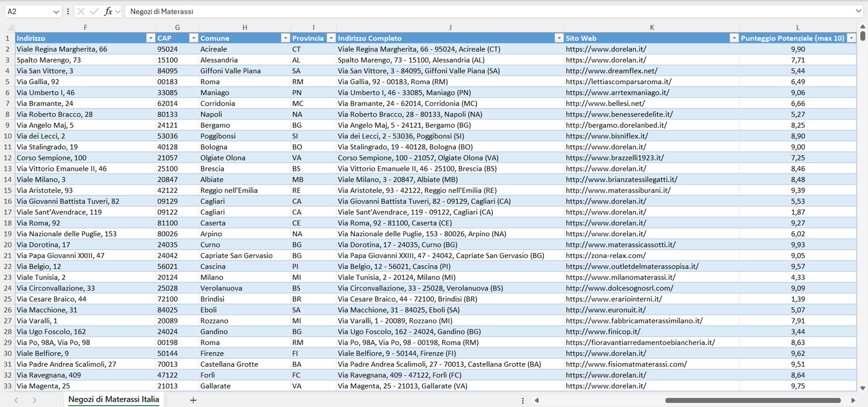The image size is (868, 407).
Task: Open the Comune column filter dropdown
Action: pos(285,38)
